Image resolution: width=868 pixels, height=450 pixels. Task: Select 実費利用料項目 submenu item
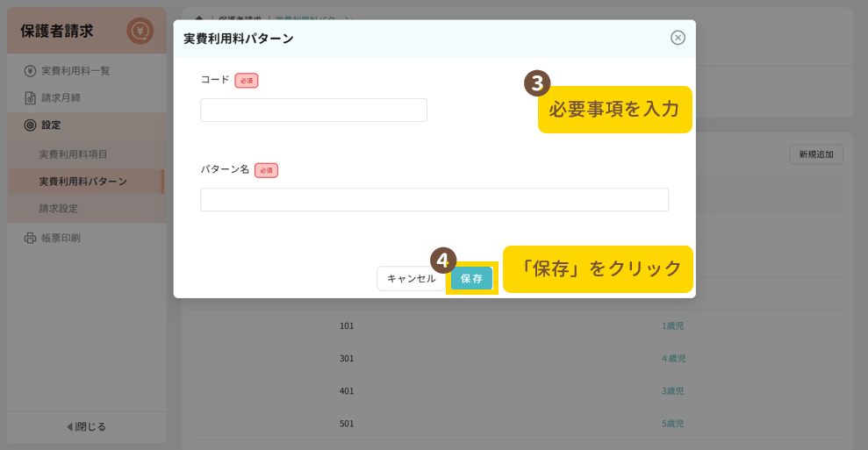(x=73, y=154)
